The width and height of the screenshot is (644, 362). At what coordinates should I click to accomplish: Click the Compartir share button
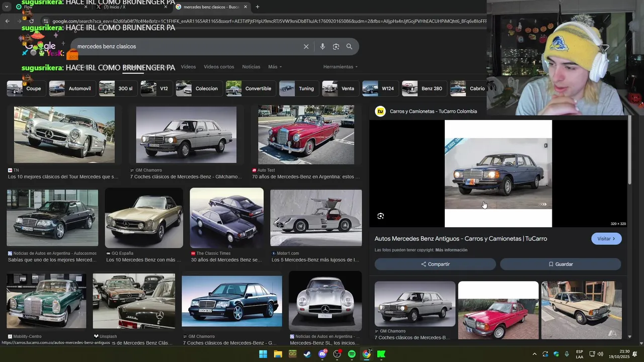(x=435, y=264)
